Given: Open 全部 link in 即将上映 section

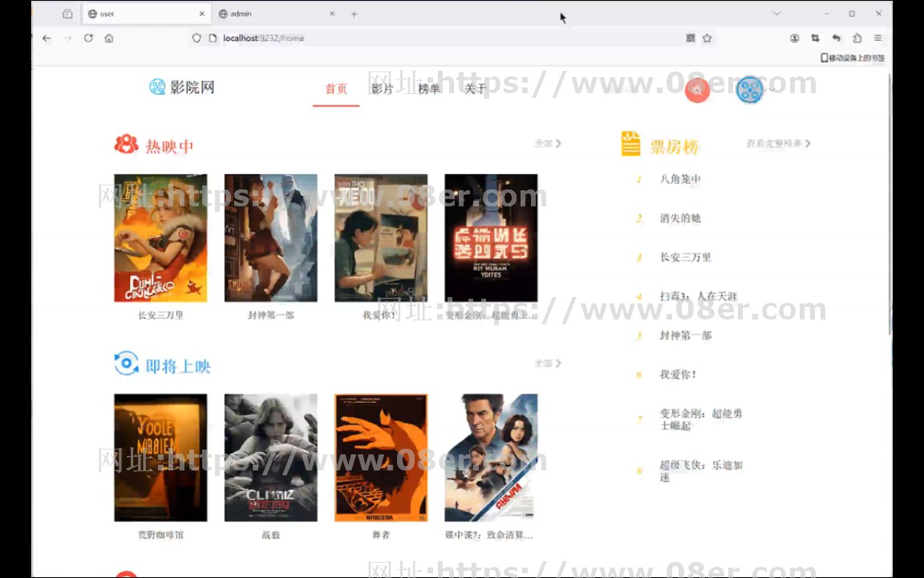Looking at the screenshot, I should click(x=548, y=364).
